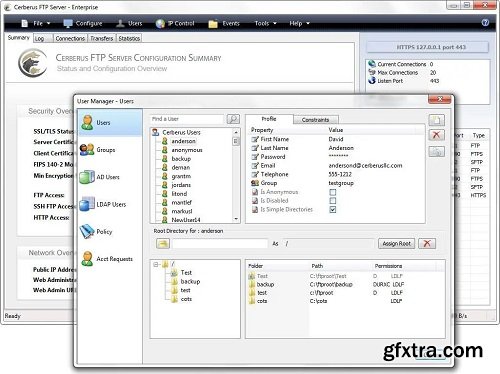Switch to the Statistics tab
This screenshot has width=500, height=374.
(129, 38)
